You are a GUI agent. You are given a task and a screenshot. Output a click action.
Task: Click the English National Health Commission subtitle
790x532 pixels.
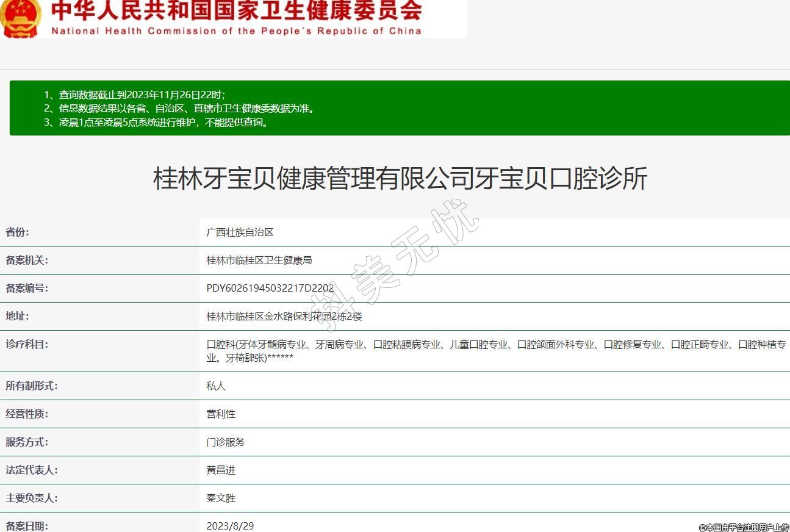pos(236,31)
